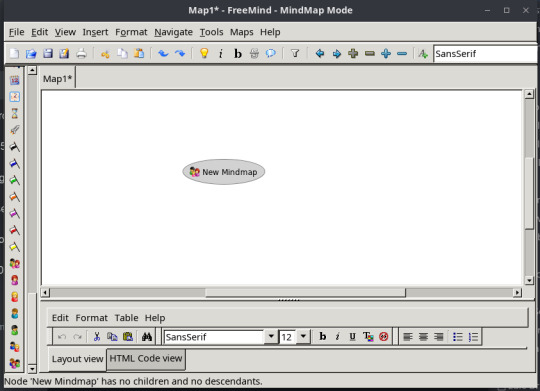
Task: Open the Navigate menu
Action: tap(173, 32)
